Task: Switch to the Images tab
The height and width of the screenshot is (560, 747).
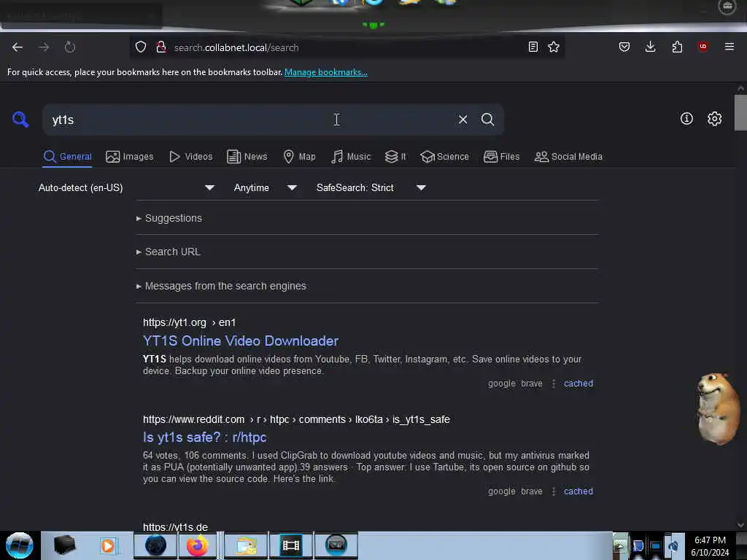Action: point(130,157)
